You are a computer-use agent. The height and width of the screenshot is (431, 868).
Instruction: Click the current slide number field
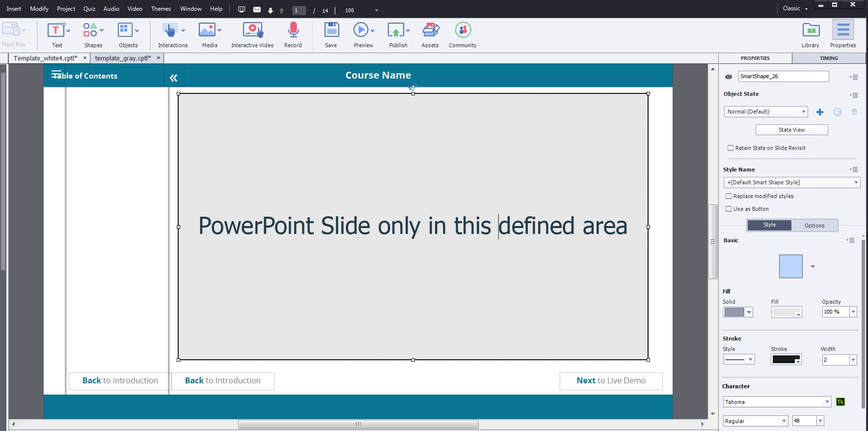(299, 10)
